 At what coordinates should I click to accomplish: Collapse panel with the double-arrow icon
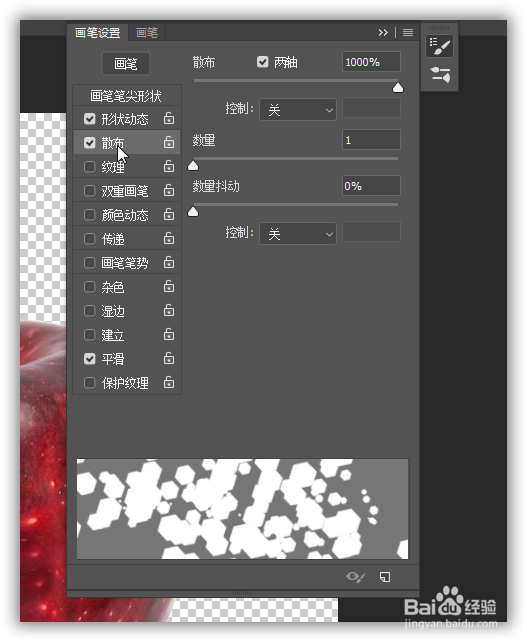coord(383,32)
